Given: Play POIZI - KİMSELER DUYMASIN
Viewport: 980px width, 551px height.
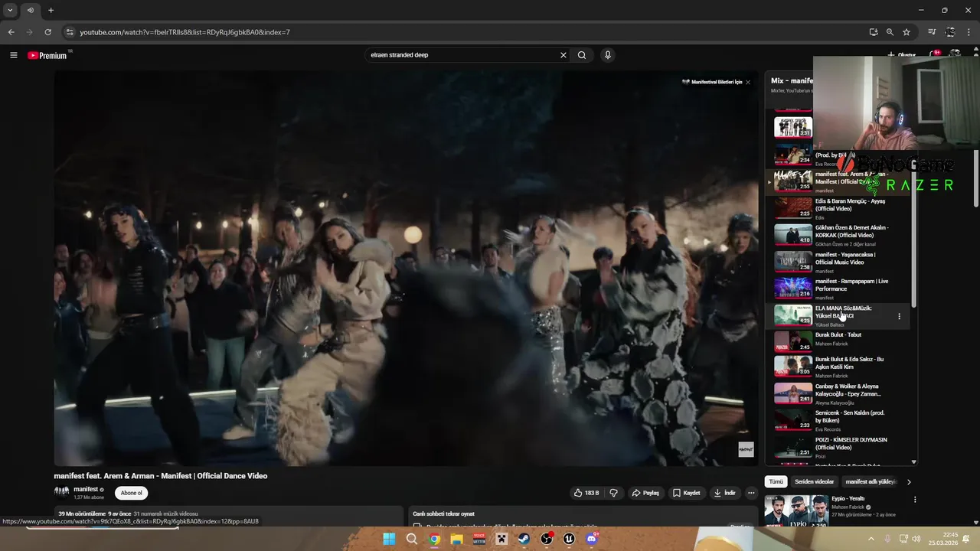Looking at the screenshot, I should tap(838, 447).
